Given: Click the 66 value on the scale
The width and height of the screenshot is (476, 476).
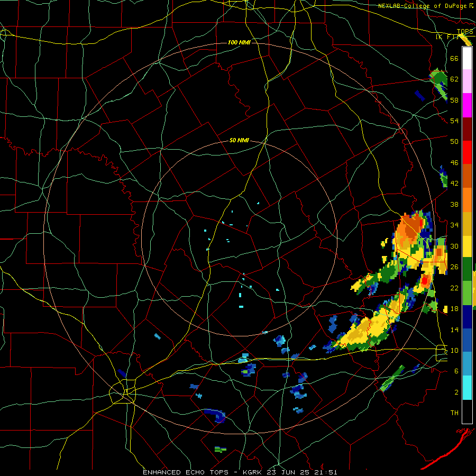Looking at the screenshot, I should point(454,58).
